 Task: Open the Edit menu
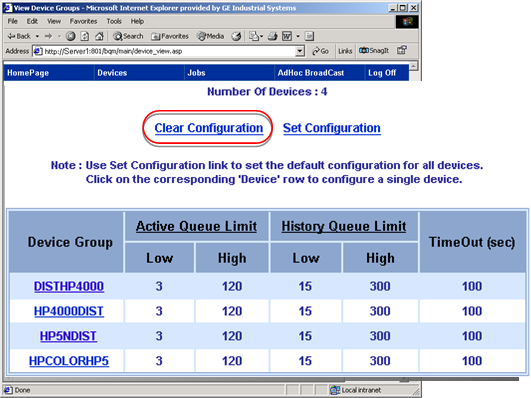pyautogui.click(x=32, y=21)
